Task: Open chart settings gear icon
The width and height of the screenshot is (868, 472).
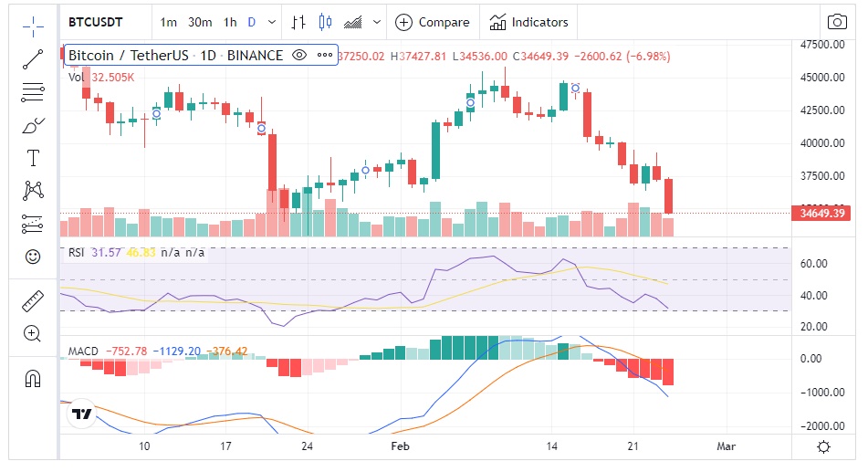Action: click(x=823, y=447)
